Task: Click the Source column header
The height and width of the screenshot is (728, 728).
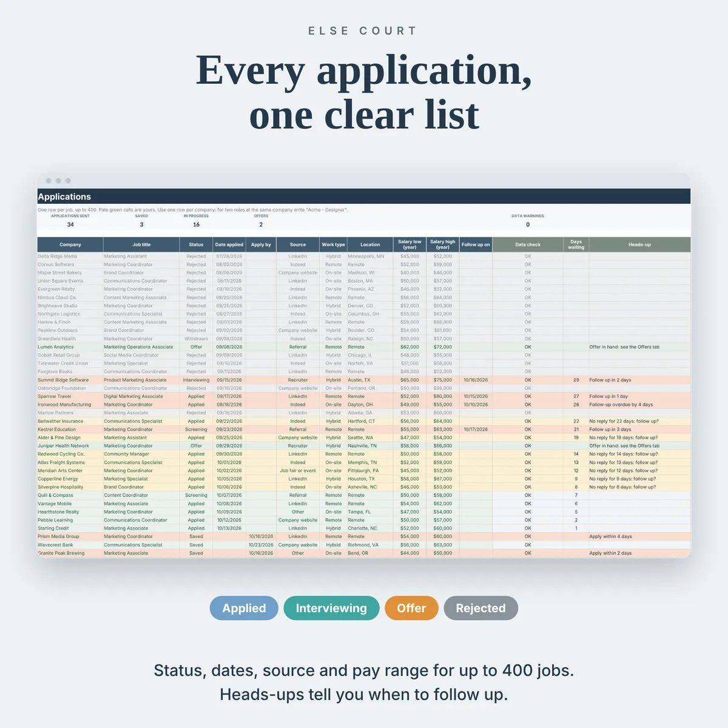Action: click(298, 244)
